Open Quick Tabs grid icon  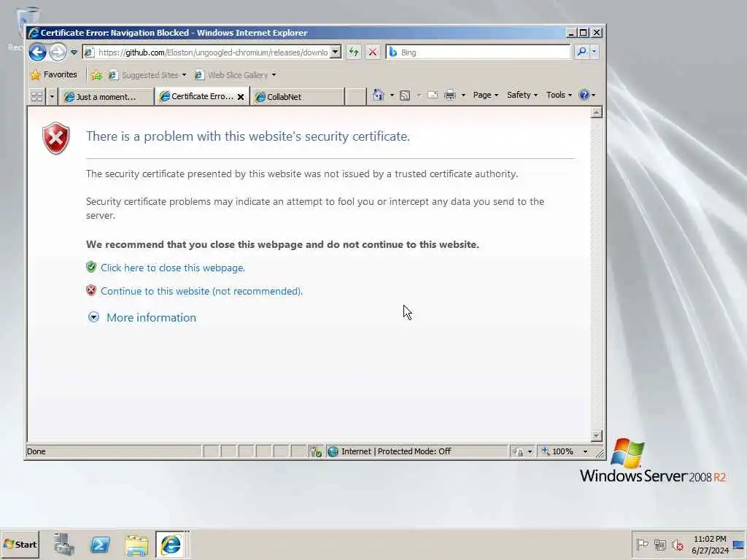(x=36, y=97)
